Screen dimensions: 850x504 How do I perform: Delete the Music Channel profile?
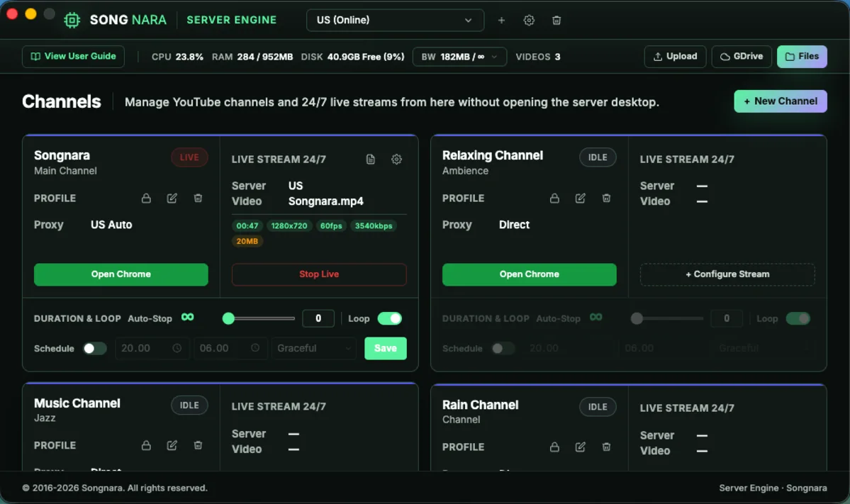click(x=198, y=445)
